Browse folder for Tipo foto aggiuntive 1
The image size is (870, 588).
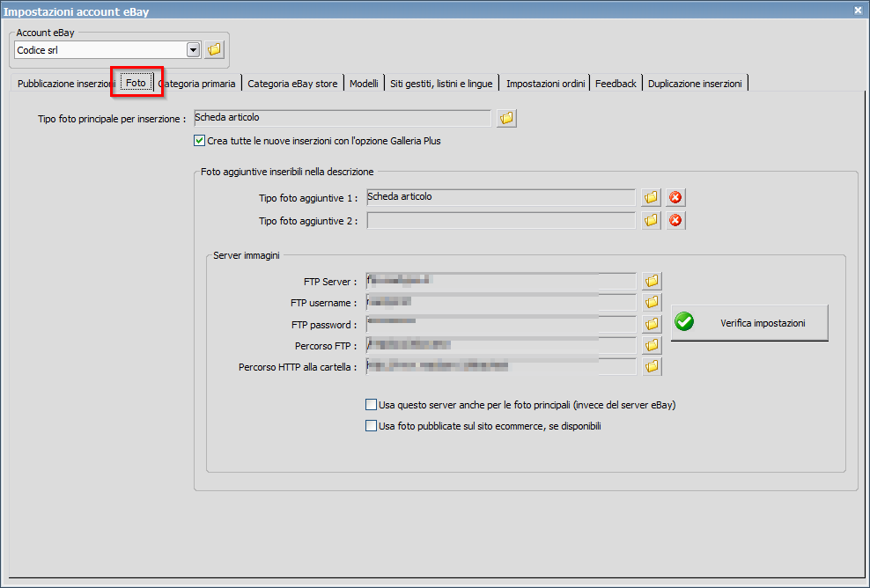pyautogui.click(x=651, y=197)
